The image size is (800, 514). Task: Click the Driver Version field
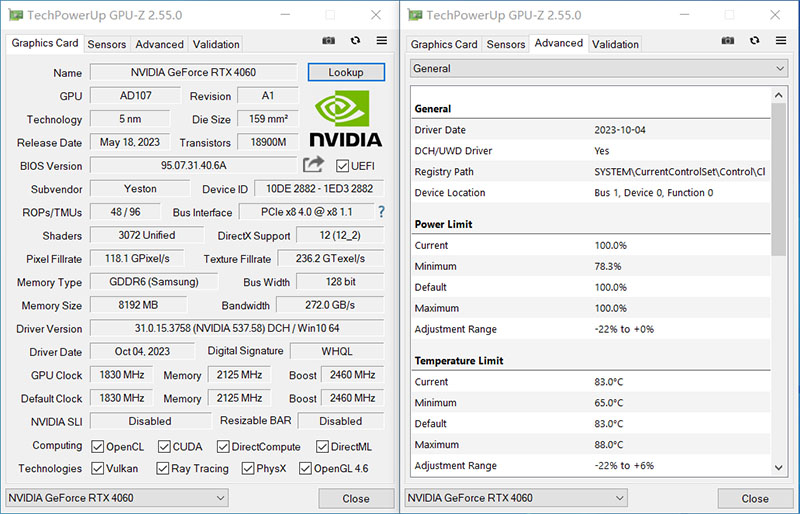(x=237, y=328)
